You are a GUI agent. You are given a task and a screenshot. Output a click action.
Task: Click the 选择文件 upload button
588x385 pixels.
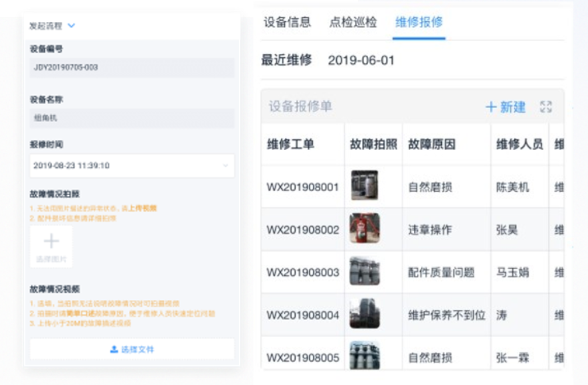click(x=132, y=349)
